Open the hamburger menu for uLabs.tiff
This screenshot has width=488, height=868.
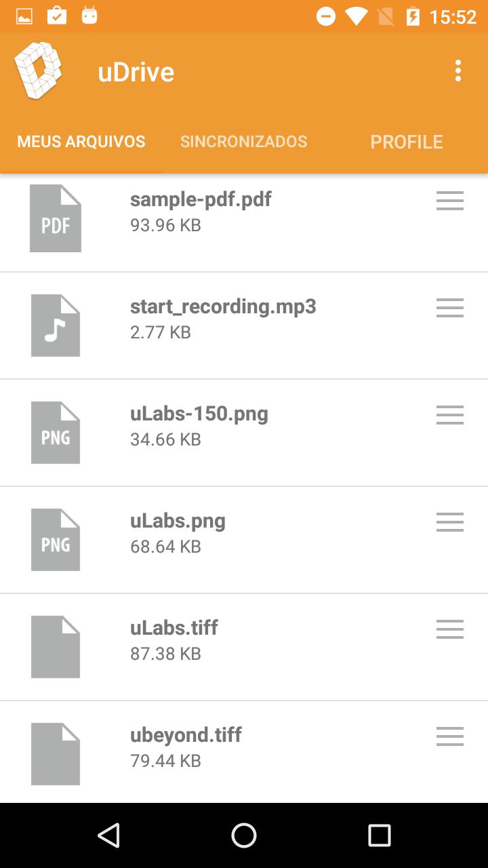click(450, 629)
